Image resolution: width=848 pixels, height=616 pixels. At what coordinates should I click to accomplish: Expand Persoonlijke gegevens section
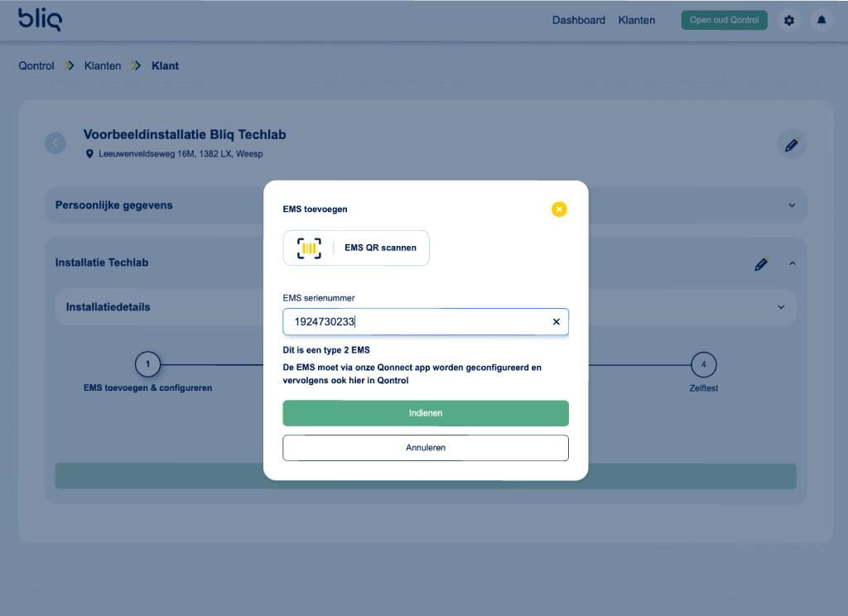coord(791,205)
